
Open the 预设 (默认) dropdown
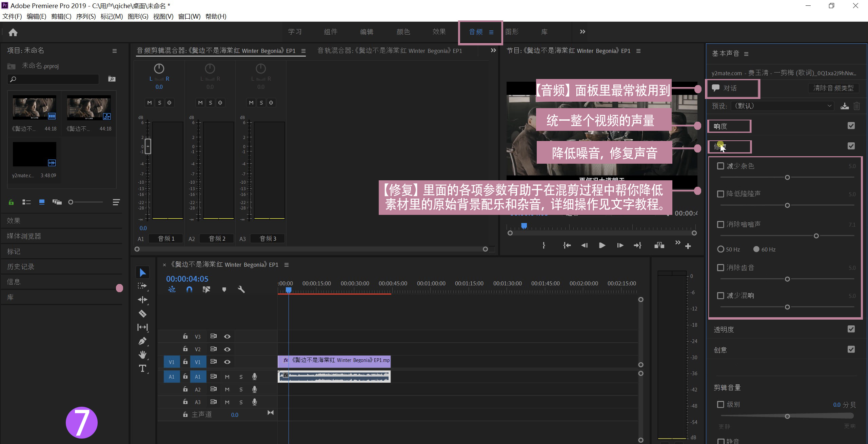coord(782,106)
